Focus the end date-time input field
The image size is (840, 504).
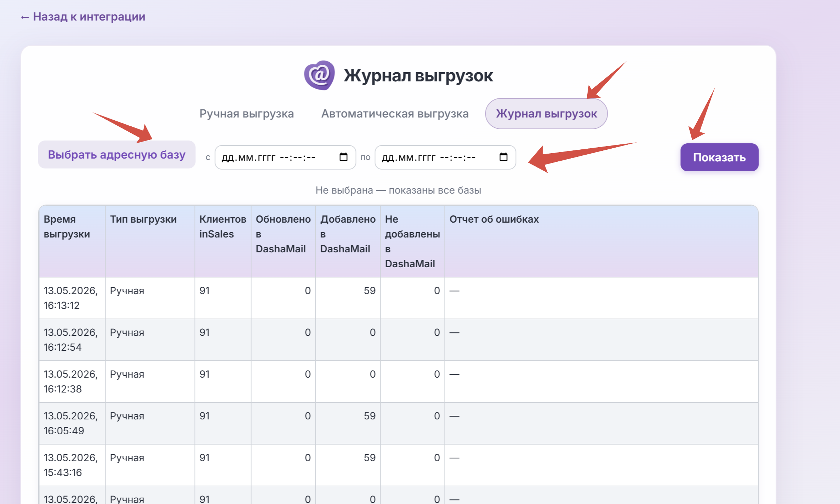point(445,157)
